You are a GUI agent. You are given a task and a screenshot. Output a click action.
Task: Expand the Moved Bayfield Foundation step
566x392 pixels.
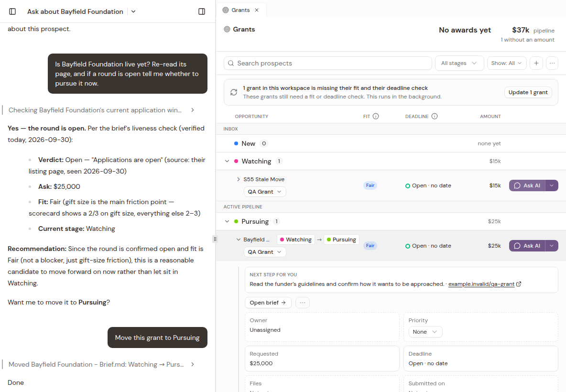click(x=193, y=365)
